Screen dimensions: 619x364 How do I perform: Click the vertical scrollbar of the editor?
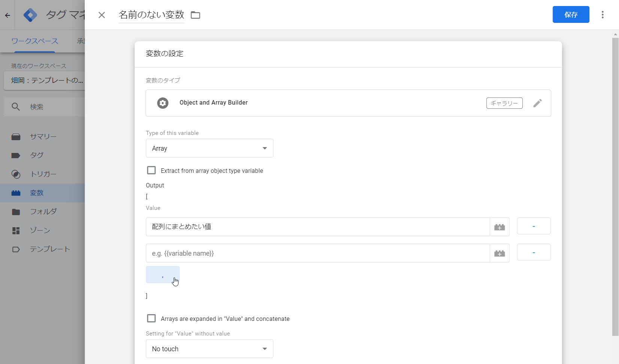pos(615,186)
